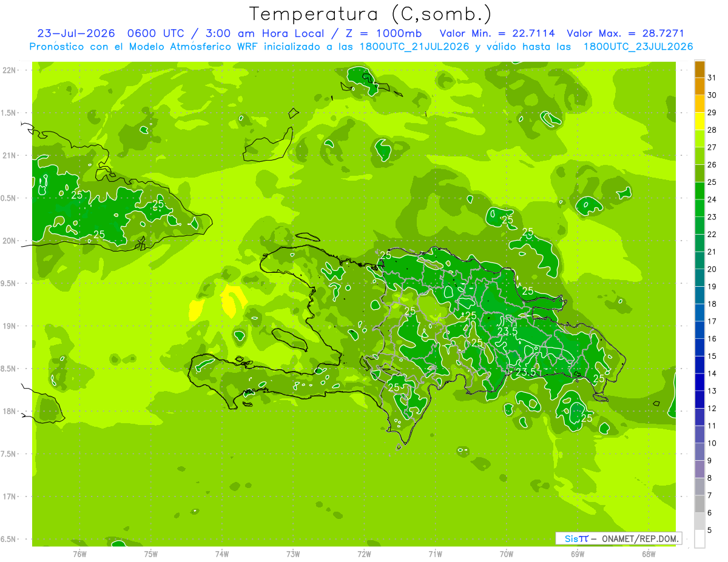Select the 'Z = 1000mb' level label

383,33
